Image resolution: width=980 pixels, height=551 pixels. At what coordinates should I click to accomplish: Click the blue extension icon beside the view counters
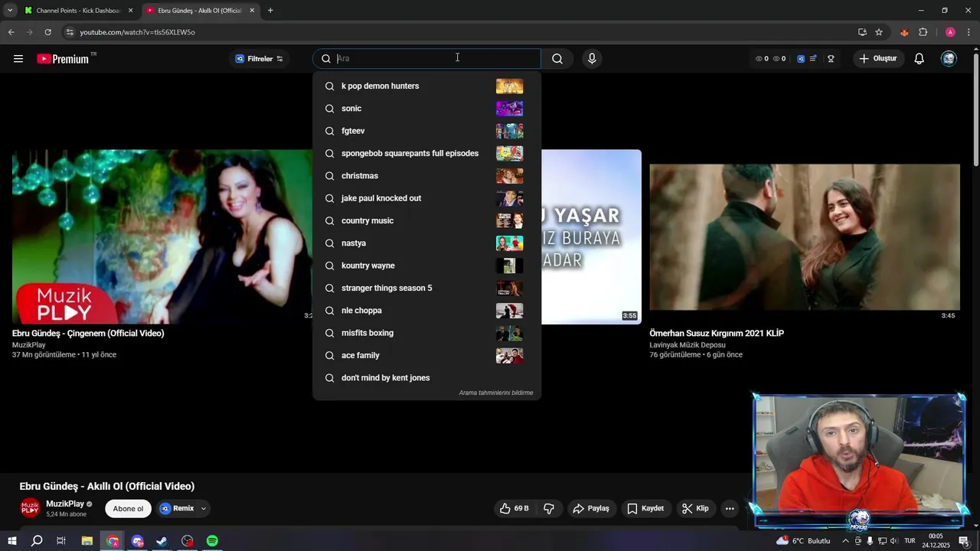(801, 59)
